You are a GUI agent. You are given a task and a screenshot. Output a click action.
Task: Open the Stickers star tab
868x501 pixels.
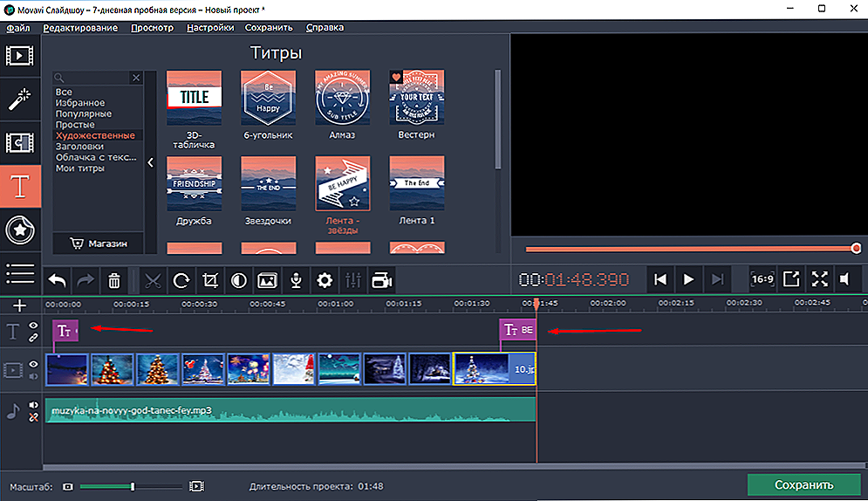tap(20, 230)
